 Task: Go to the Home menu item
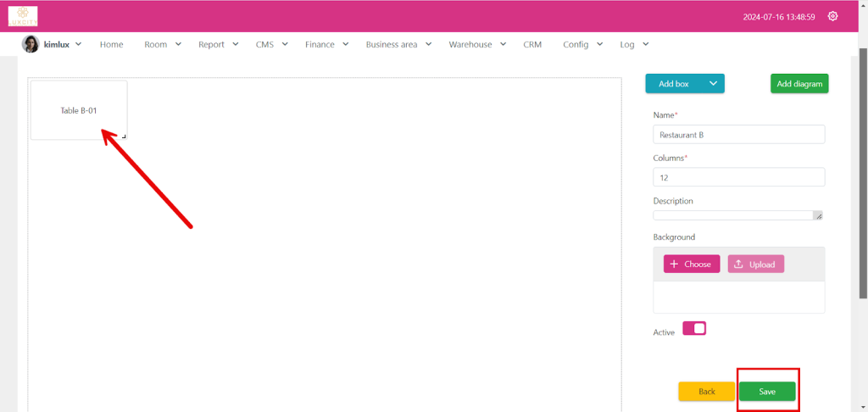[111, 44]
